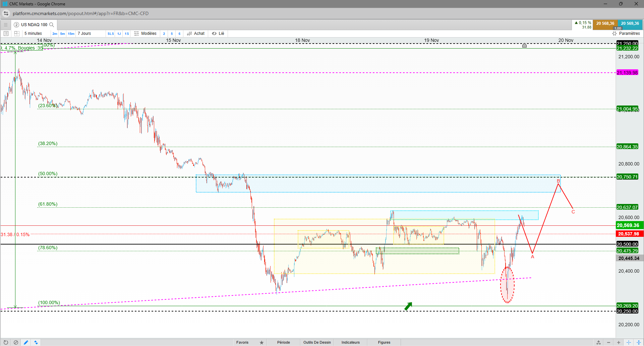644x346 pixels.
Task: Select the 5m timeframe shortcut
Action: 63,33
